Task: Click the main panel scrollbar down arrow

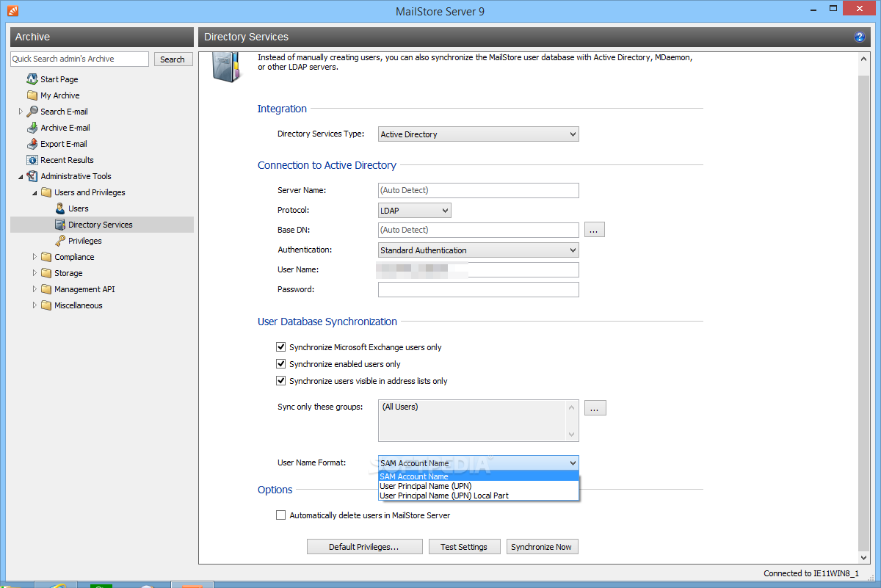Action: [863, 559]
